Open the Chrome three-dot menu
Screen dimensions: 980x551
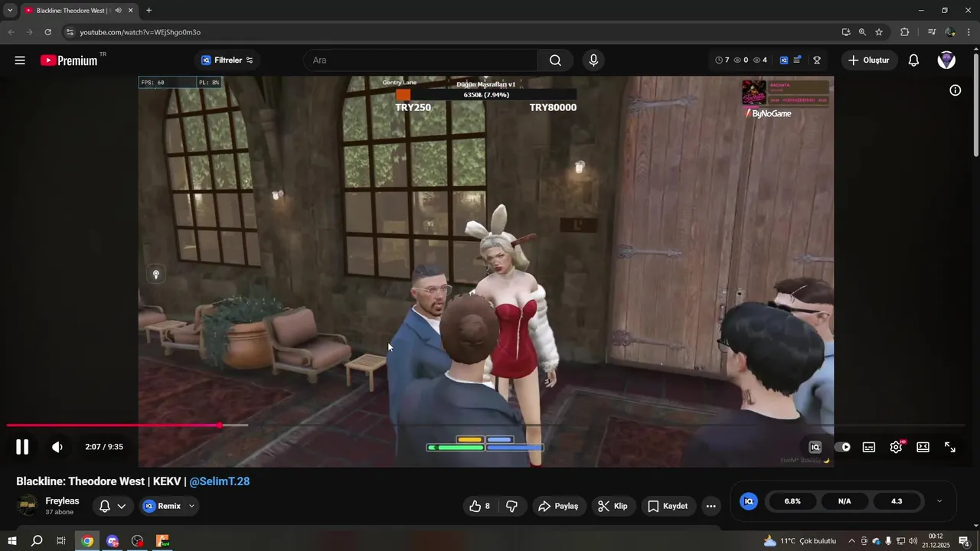969,32
